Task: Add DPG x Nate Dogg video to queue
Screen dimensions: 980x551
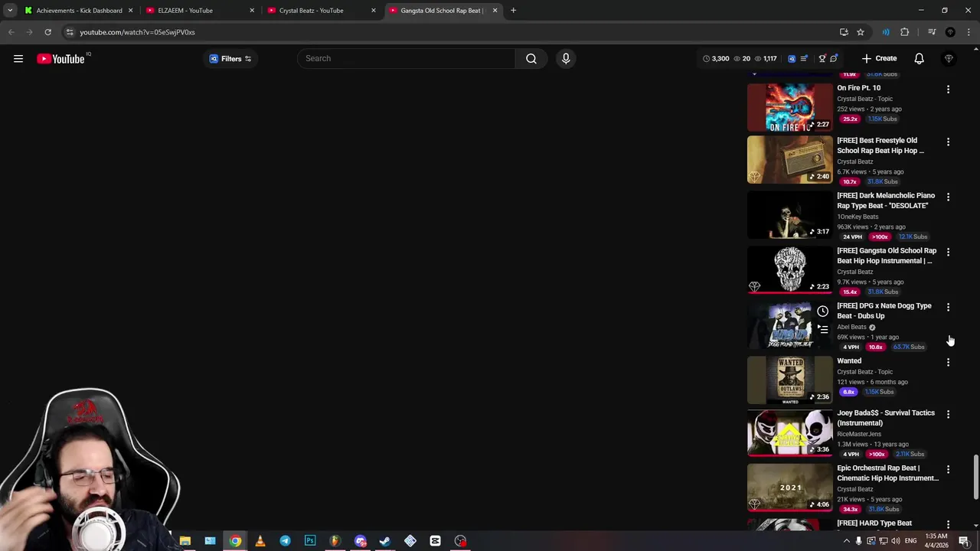Action: [x=822, y=329]
